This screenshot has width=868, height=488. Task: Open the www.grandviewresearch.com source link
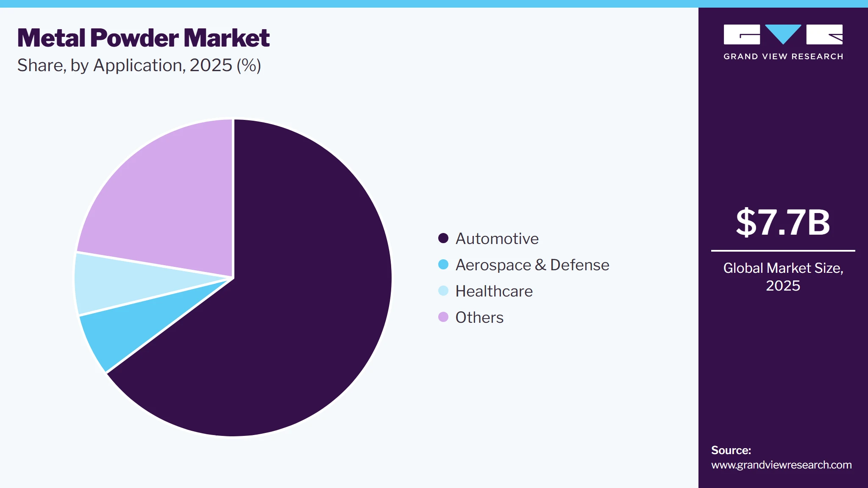click(x=781, y=465)
